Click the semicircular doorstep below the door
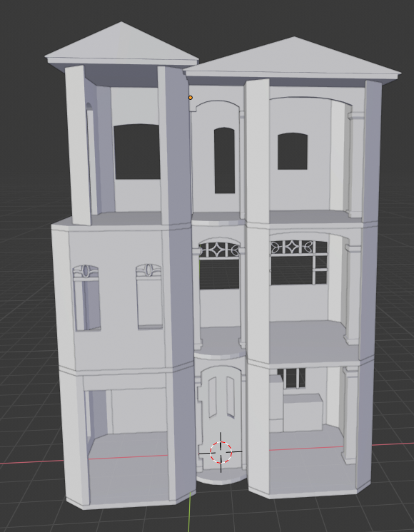Screen dimensions: 414x532 (x=221, y=476)
